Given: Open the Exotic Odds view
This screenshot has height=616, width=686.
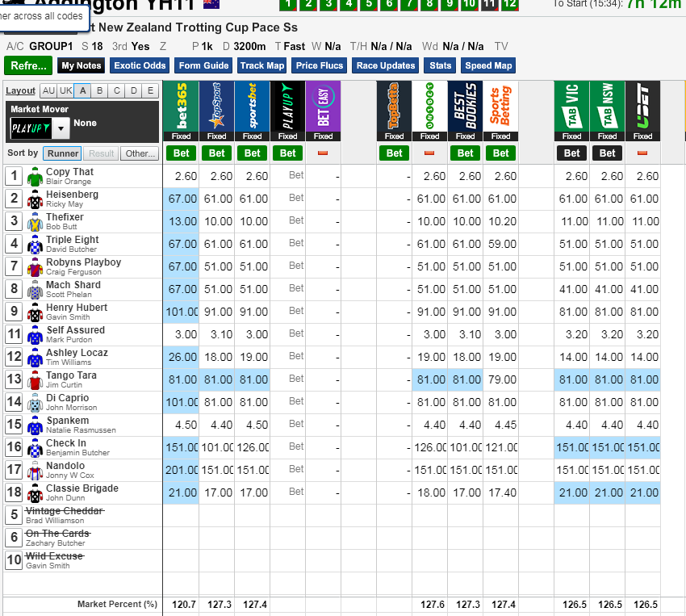Looking at the screenshot, I should point(140,65).
